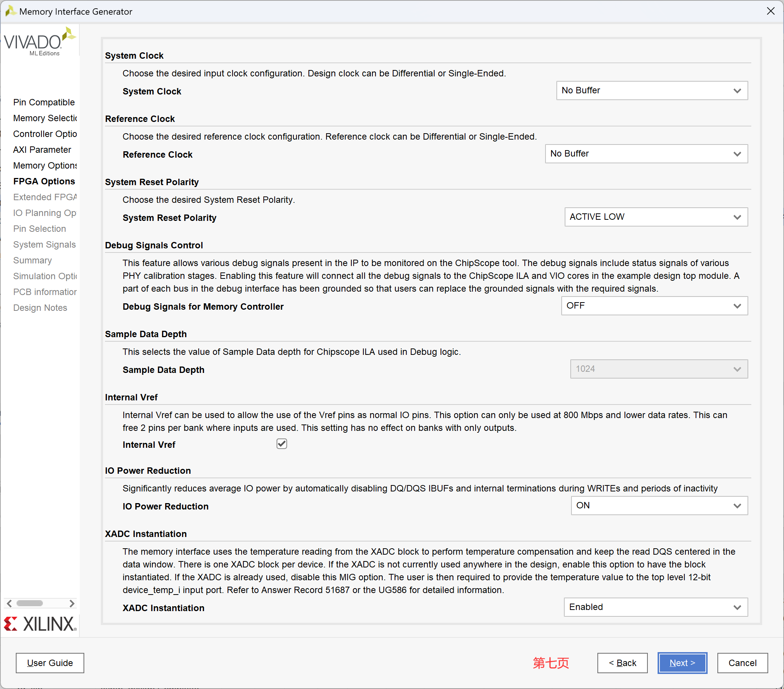Expand the IO Power Reduction dropdown
Viewport: 784px width, 689px height.
[x=659, y=506]
